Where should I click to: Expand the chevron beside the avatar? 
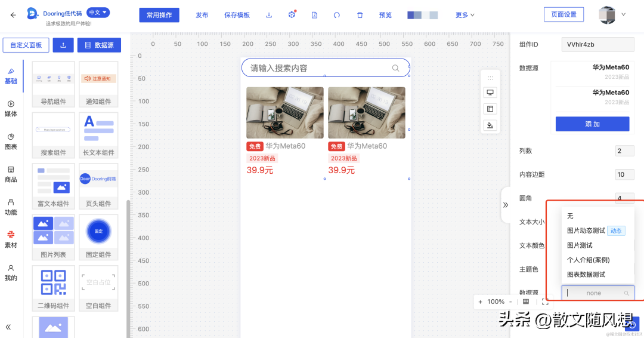[x=623, y=14]
